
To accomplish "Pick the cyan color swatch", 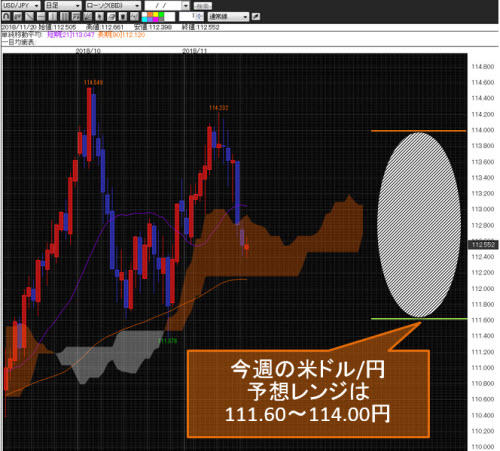I will coord(145,19).
